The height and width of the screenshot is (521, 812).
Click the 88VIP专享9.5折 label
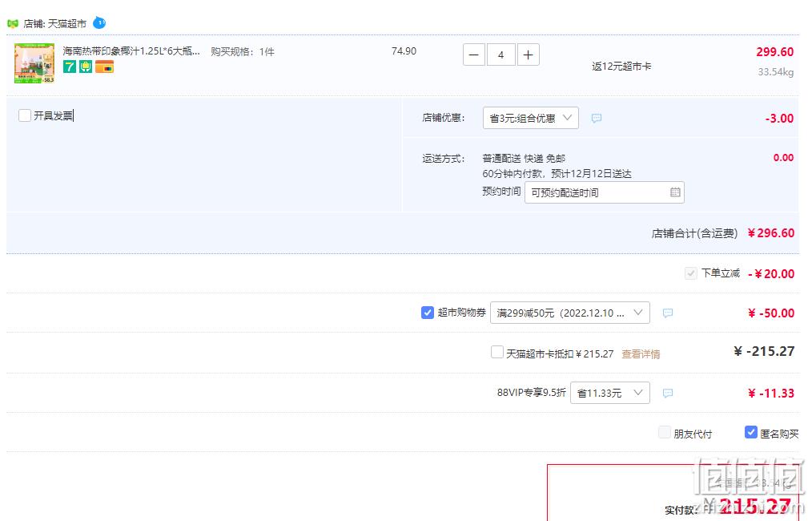click(x=531, y=393)
